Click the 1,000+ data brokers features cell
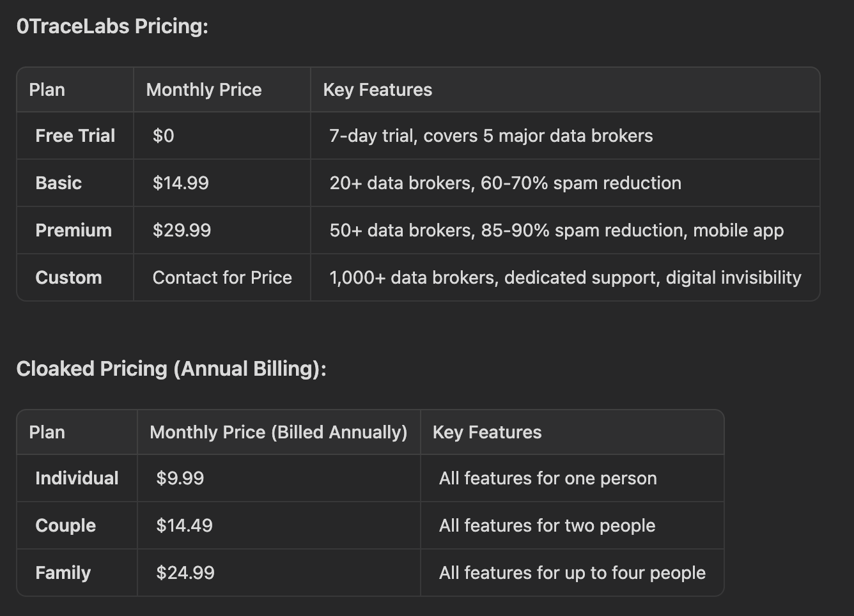Image resolution: width=854 pixels, height=616 pixels. pos(565,277)
